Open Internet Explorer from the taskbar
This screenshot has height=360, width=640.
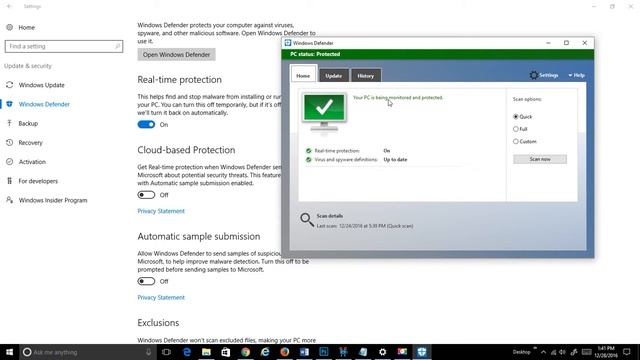[265, 352]
